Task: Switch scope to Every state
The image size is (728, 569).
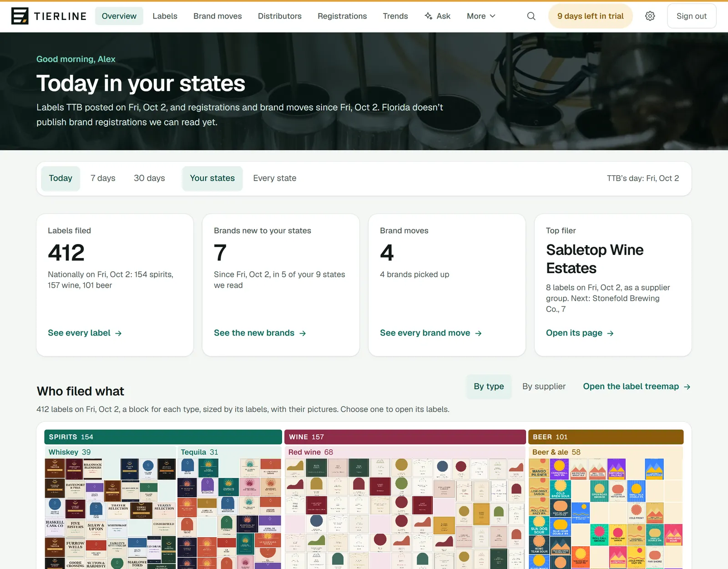Action: (x=275, y=178)
